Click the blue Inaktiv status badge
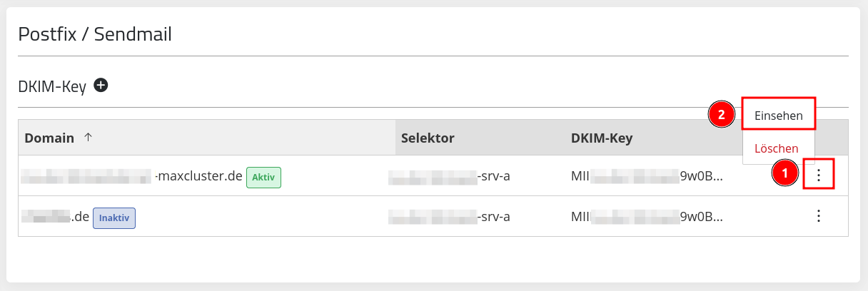The image size is (868, 291). (114, 218)
